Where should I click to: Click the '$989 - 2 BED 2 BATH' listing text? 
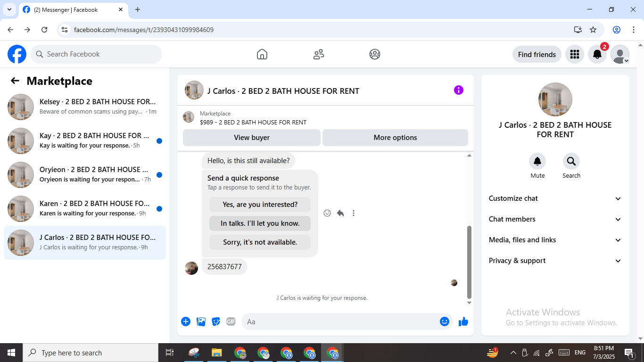(x=253, y=122)
